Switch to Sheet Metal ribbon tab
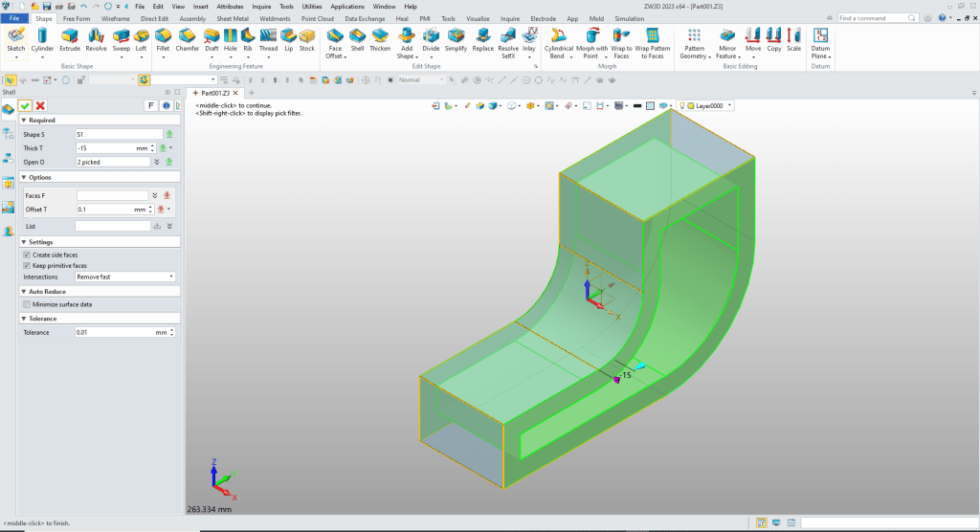This screenshot has height=532, width=980. coord(234,18)
